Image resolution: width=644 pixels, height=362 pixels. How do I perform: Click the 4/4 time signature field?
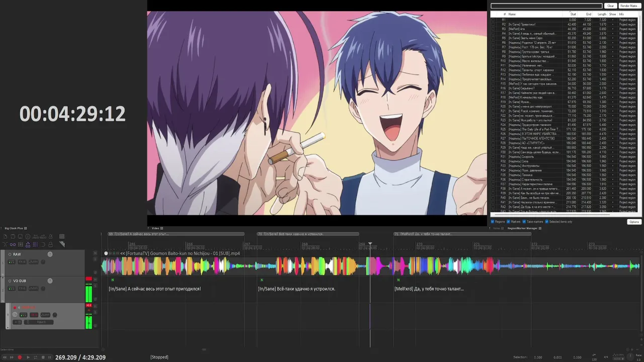606,357
